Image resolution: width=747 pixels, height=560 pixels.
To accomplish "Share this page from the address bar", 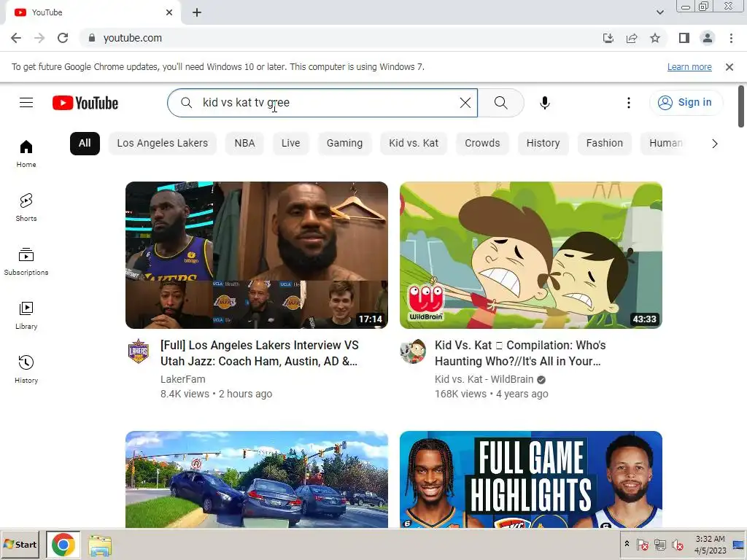I will (x=632, y=38).
